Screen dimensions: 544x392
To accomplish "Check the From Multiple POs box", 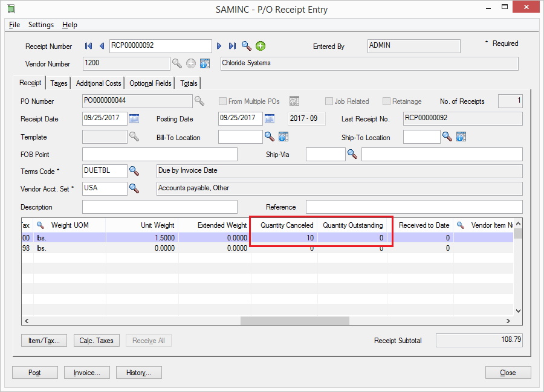I will (223, 101).
